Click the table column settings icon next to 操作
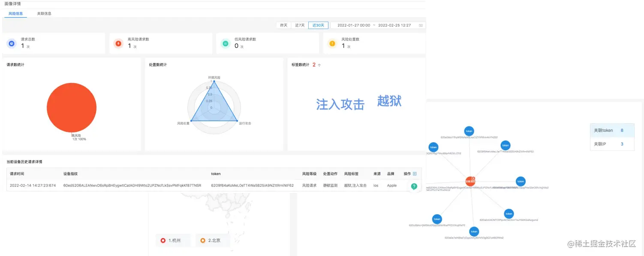 415,174
